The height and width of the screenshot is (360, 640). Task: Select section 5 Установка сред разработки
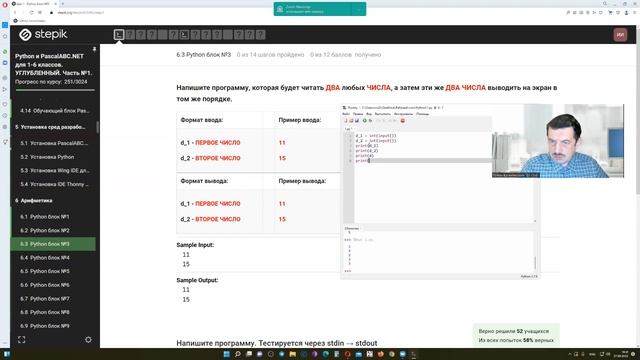coord(50,127)
